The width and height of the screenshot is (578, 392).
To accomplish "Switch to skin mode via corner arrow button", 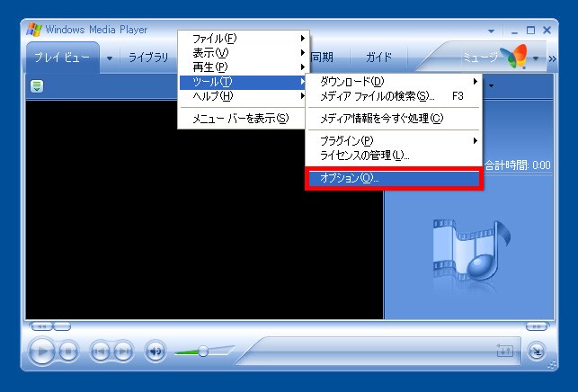I will click(537, 352).
